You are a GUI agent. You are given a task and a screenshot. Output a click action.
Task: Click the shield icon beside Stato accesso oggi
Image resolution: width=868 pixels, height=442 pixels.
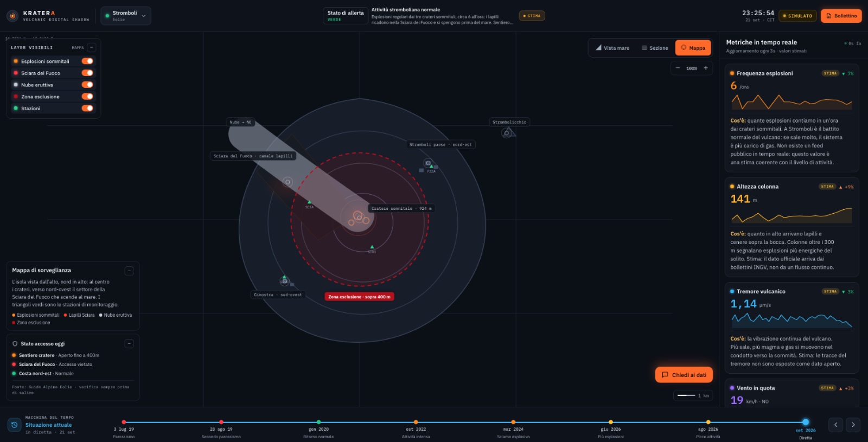[15, 344]
